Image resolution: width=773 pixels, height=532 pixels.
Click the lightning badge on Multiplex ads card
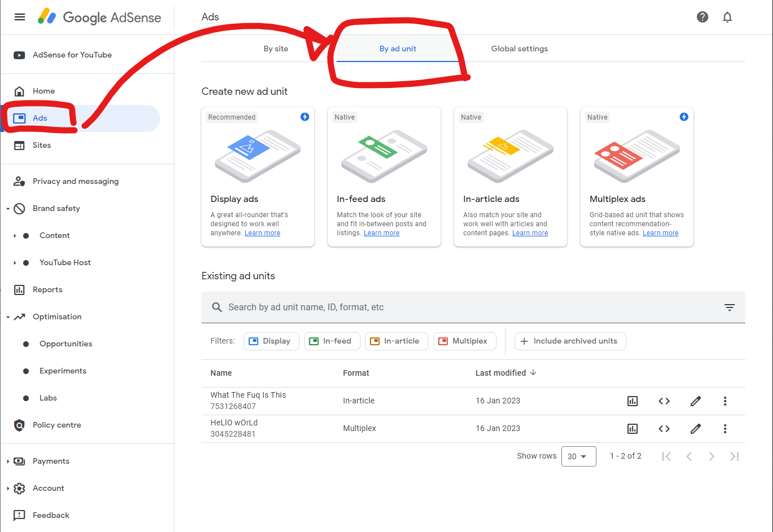click(x=684, y=117)
